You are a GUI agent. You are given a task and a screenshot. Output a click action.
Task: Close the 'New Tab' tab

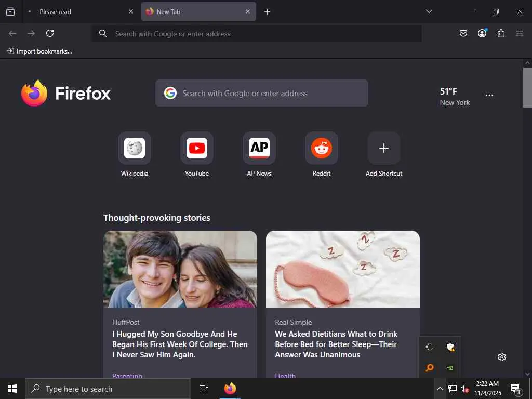(248, 11)
